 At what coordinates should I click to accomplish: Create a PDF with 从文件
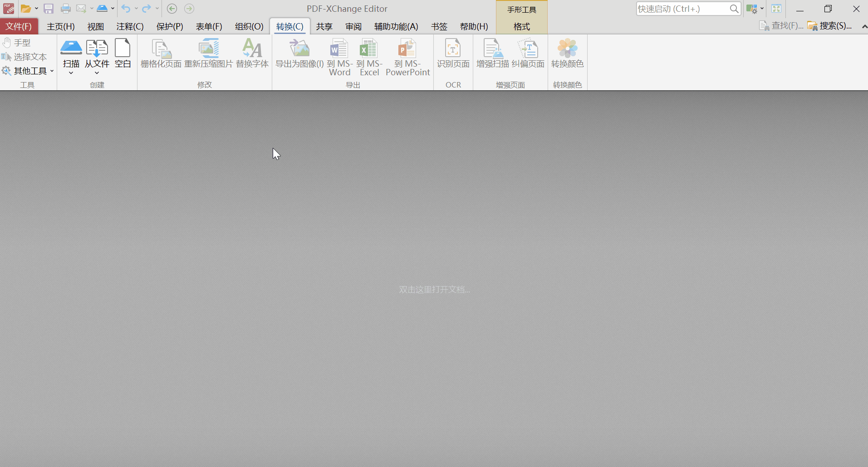point(97,54)
